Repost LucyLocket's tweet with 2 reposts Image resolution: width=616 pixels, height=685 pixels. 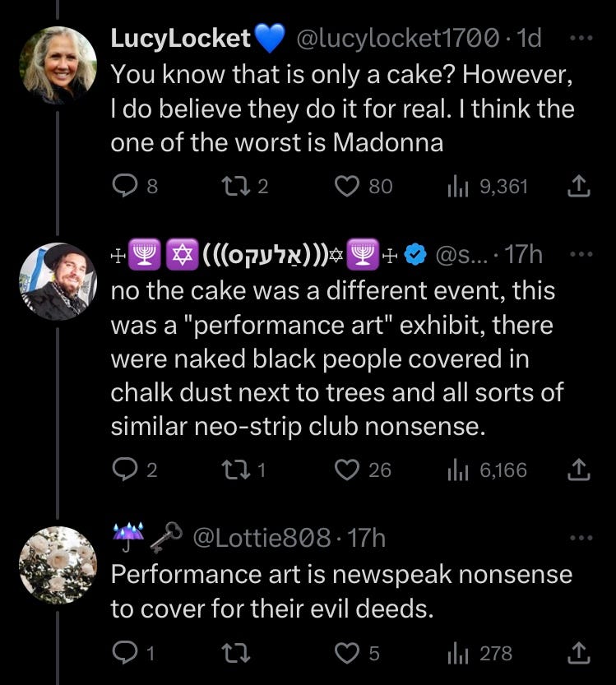point(236,186)
